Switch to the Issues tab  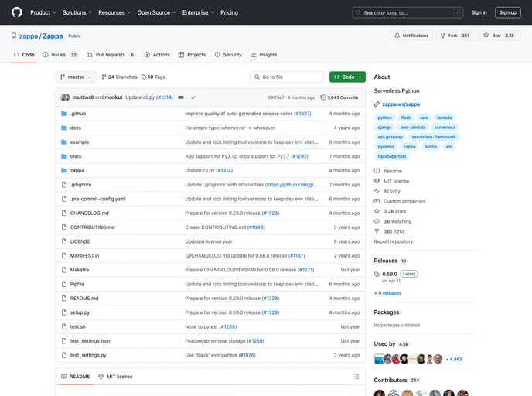60,55
